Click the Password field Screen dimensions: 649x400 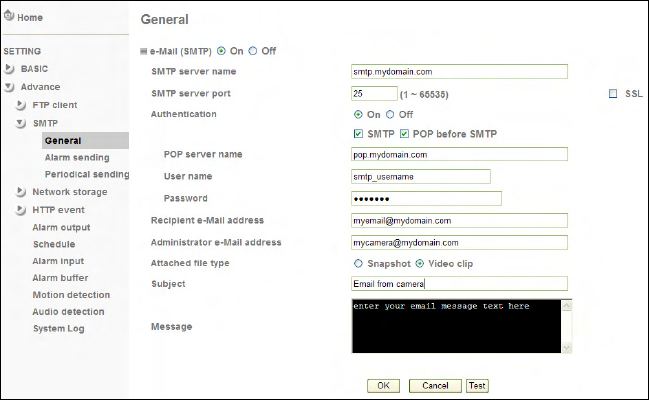[x=426, y=199]
